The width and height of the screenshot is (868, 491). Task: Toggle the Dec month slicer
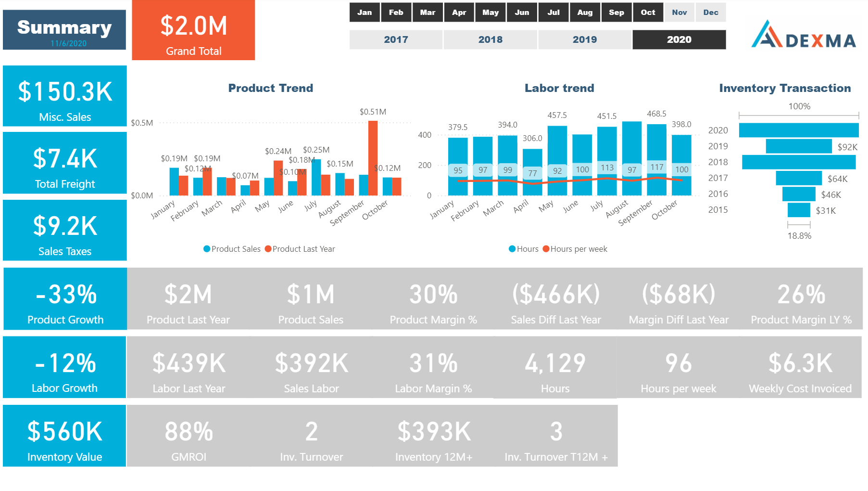point(710,13)
